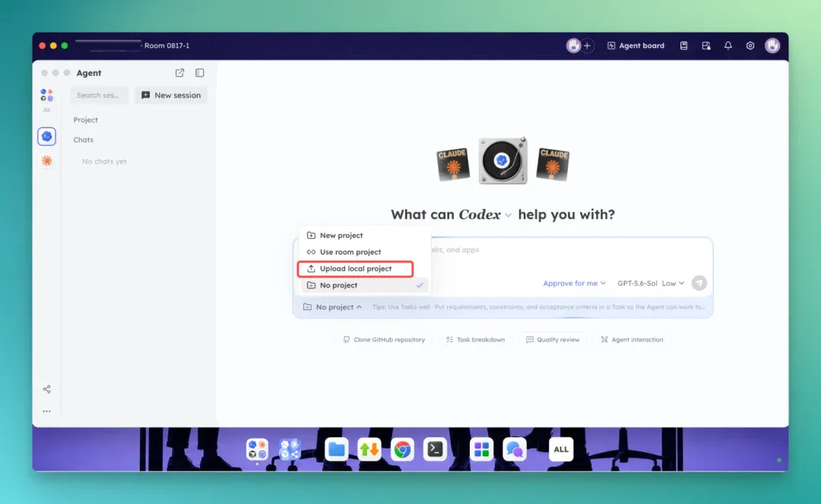Click Agent interaction suggestion
821x504 pixels.
(x=632, y=340)
